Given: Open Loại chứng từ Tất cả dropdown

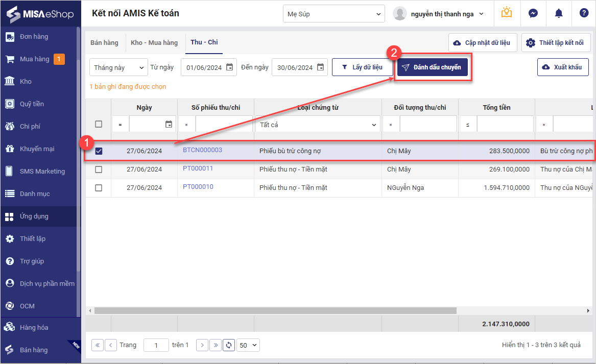Looking at the screenshot, I should pyautogui.click(x=318, y=125).
